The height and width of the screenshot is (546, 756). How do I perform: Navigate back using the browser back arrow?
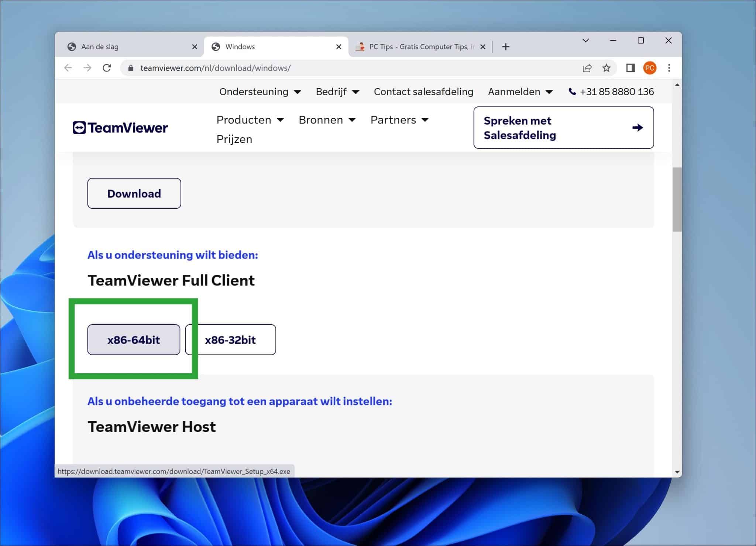coord(68,68)
